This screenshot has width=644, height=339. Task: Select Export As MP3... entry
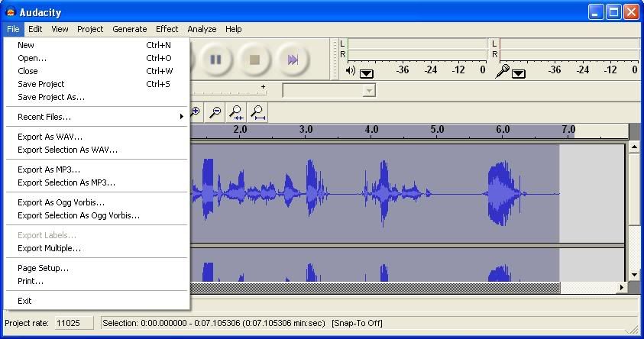pos(96,169)
